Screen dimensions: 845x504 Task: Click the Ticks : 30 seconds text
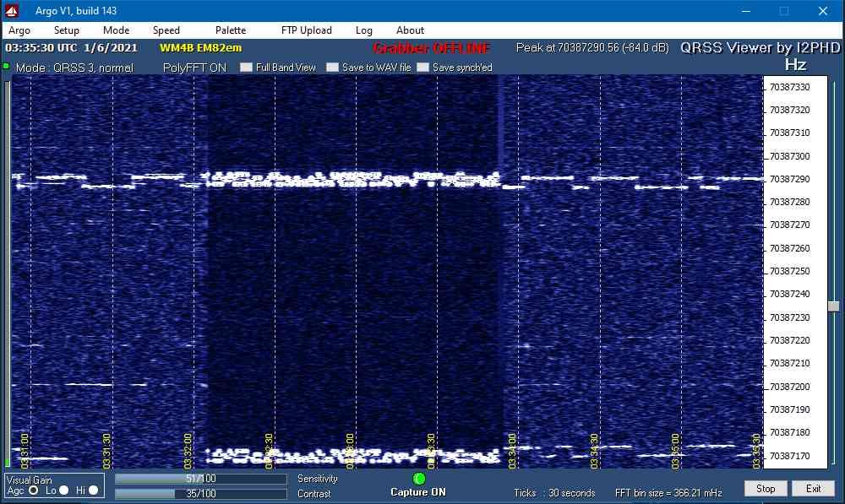pos(554,493)
